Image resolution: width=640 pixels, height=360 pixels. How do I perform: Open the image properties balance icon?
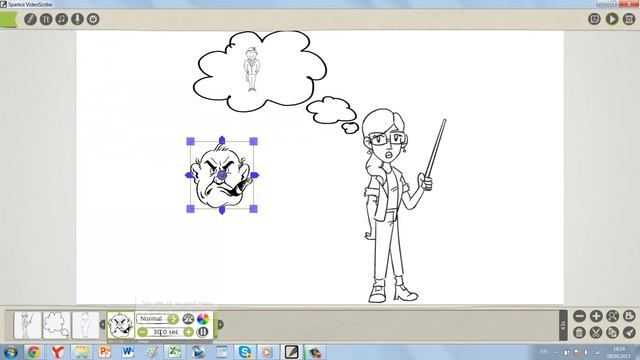click(188, 319)
